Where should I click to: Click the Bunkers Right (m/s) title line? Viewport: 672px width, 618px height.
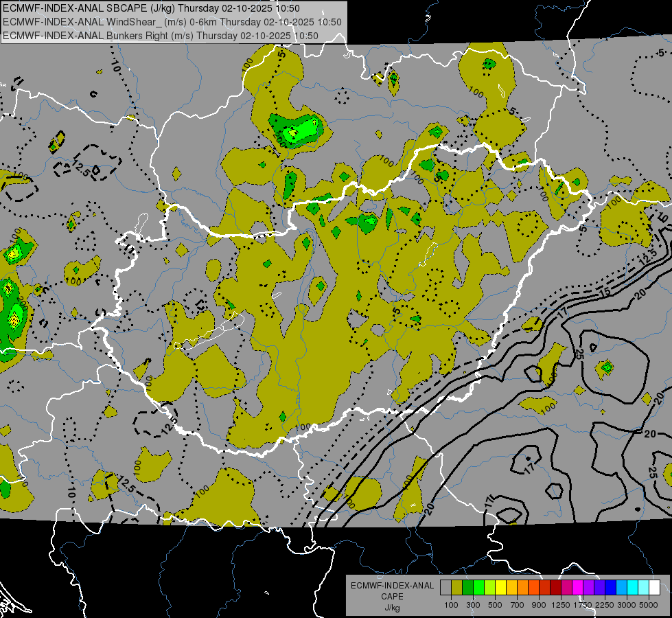coord(160,36)
